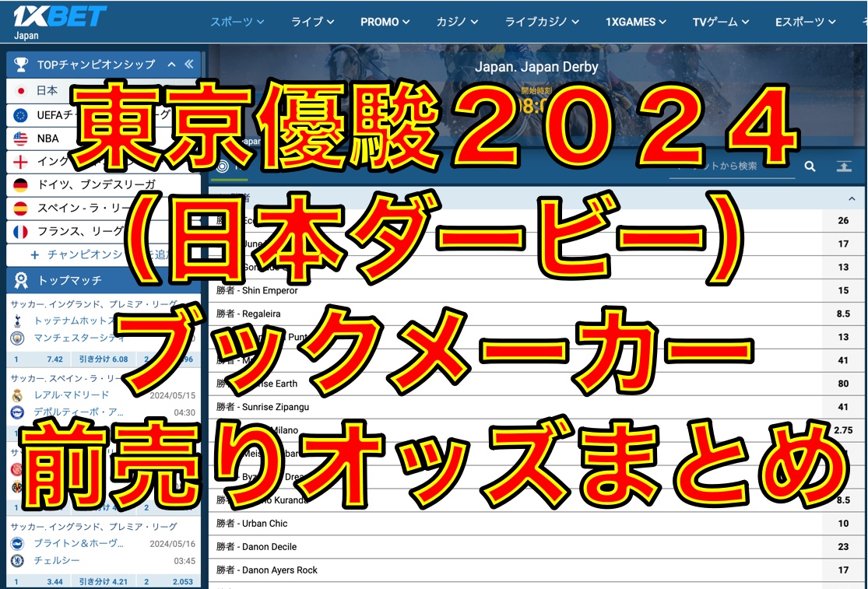Click the TOP championship trophy icon
Viewport: 868px width, 589px height.
click(x=21, y=65)
